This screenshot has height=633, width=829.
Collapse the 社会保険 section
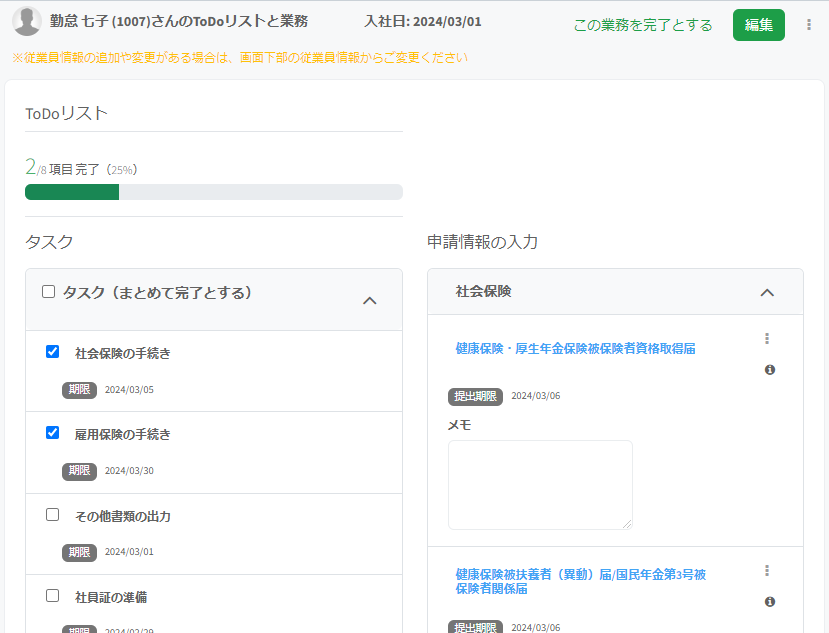click(x=767, y=293)
